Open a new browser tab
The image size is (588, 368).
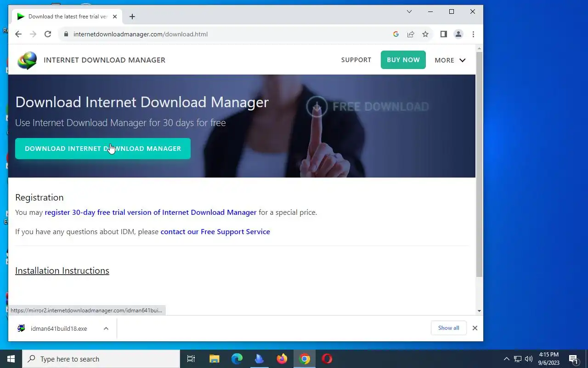[x=132, y=17]
